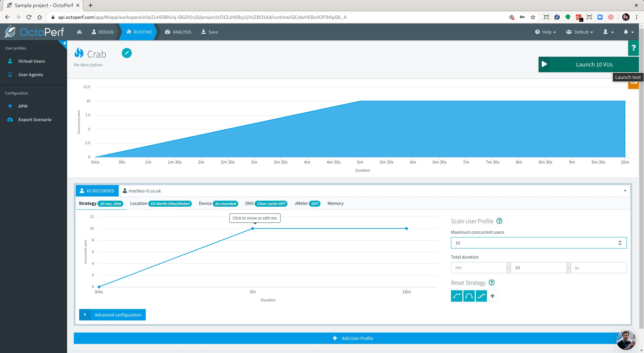Add a new reset strategy with plus button

click(492, 296)
